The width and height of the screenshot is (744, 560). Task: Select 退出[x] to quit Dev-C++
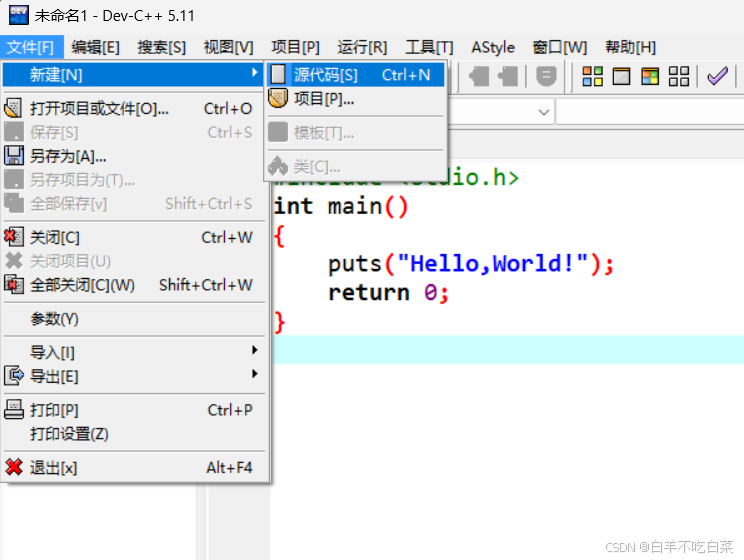point(133,468)
